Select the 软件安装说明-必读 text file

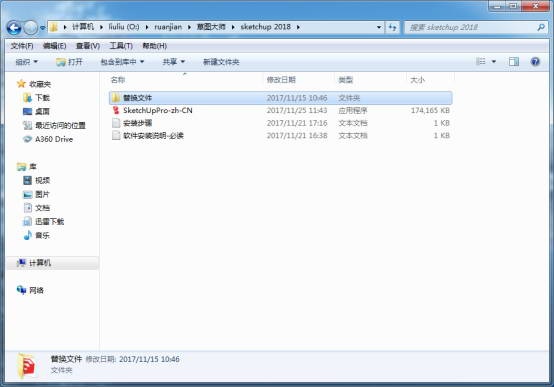281,136
